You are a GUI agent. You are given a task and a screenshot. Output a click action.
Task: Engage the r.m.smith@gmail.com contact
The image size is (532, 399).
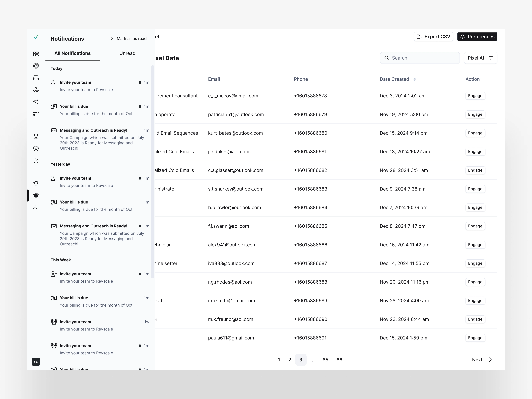coord(475,301)
